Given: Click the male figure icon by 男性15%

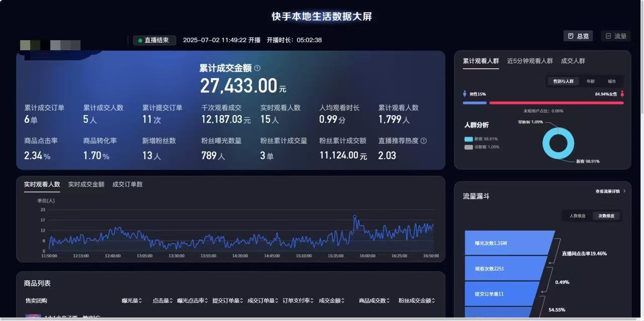Looking at the screenshot, I should click(x=464, y=94).
